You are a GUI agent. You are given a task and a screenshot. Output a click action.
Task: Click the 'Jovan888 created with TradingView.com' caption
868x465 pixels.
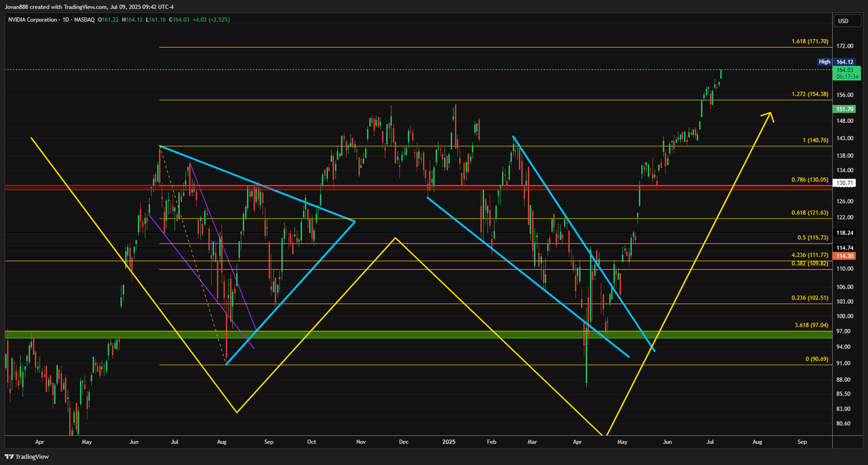55,6
